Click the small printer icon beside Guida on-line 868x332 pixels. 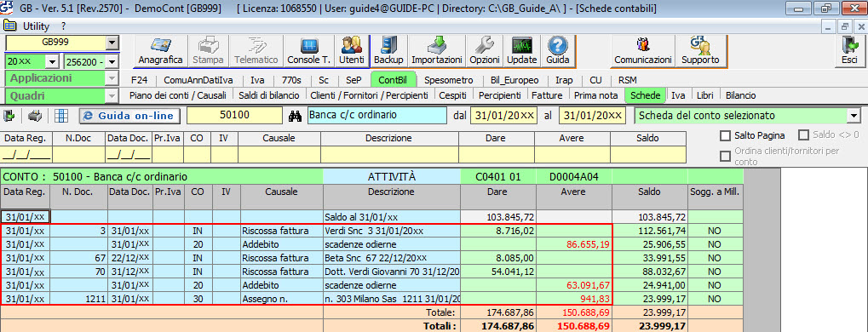(x=35, y=116)
